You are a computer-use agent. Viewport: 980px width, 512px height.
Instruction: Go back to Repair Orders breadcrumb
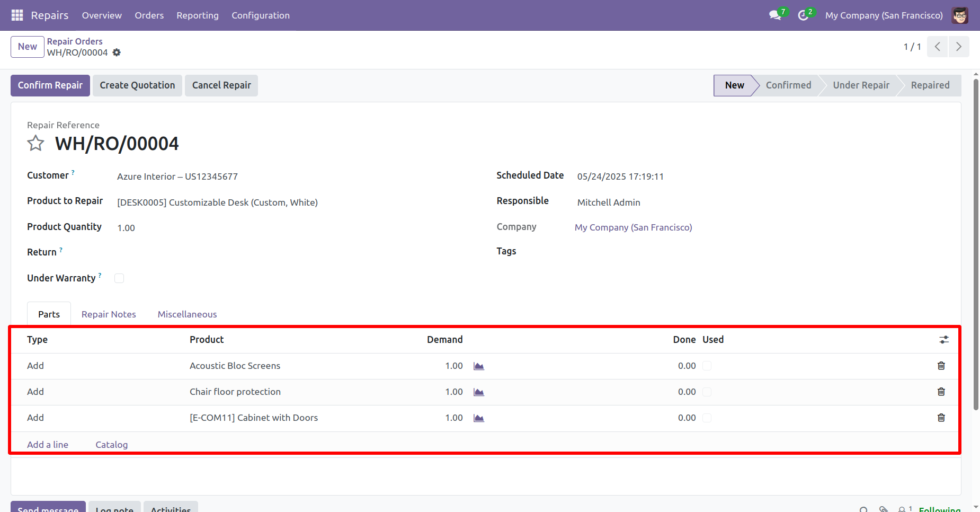(x=75, y=41)
